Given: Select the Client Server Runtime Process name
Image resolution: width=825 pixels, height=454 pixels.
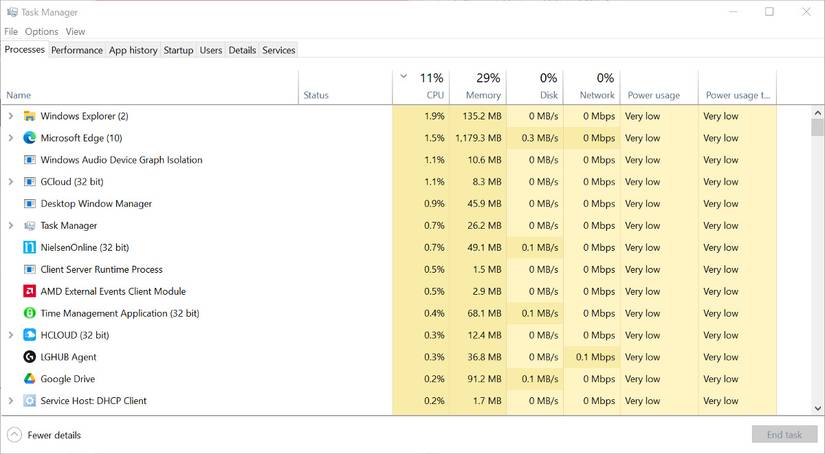Looking at the screenshot, I should 102,269.
